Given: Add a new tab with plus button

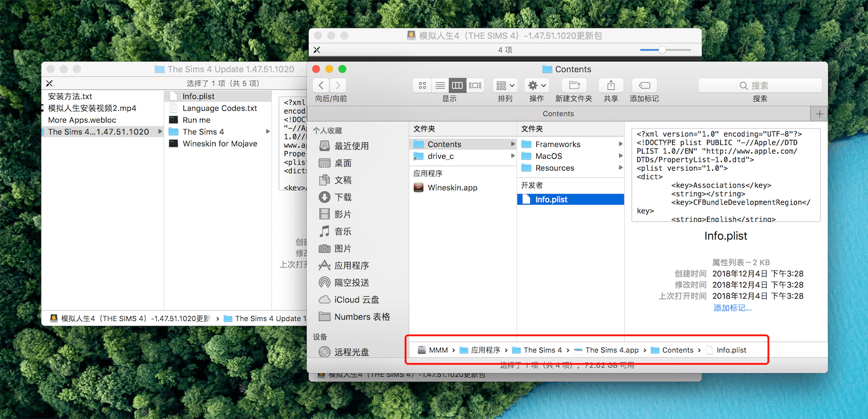Looking at the screenshot, I should pyautogui.click(x=819, y=114).
